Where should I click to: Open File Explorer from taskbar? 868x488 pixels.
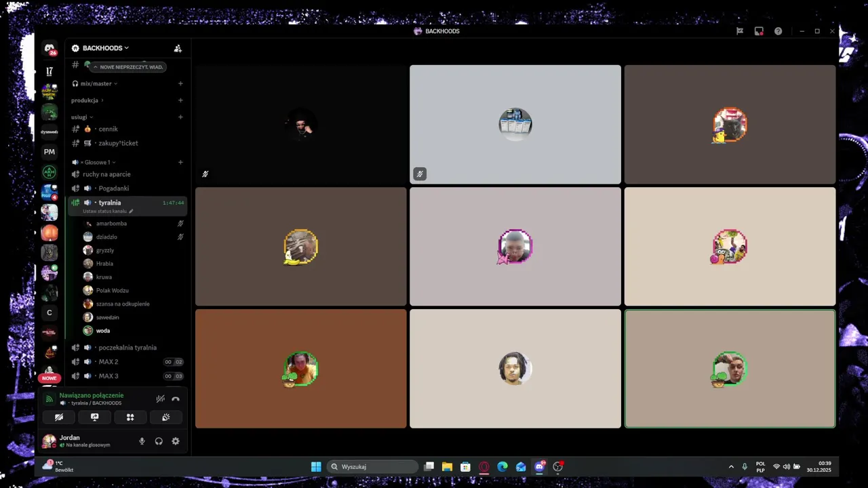(x=447, y=466)
